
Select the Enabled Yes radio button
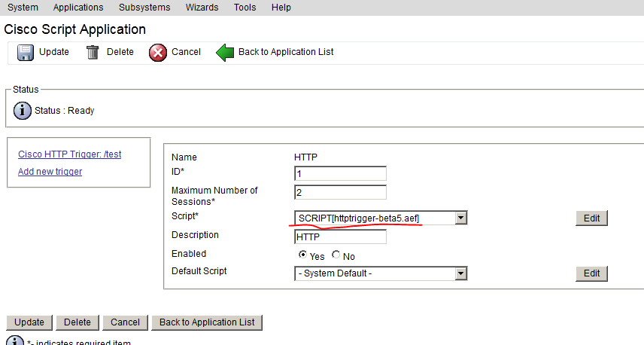coord(302,255)
